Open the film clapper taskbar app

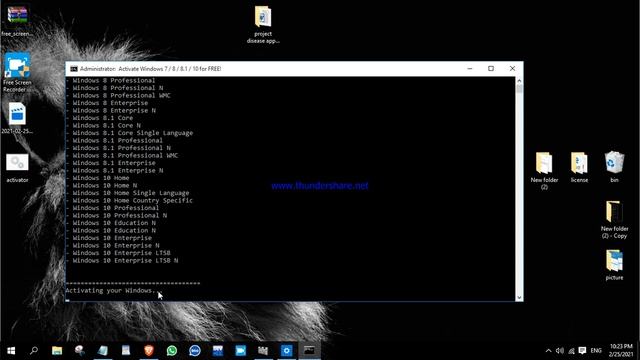(263, 351)
